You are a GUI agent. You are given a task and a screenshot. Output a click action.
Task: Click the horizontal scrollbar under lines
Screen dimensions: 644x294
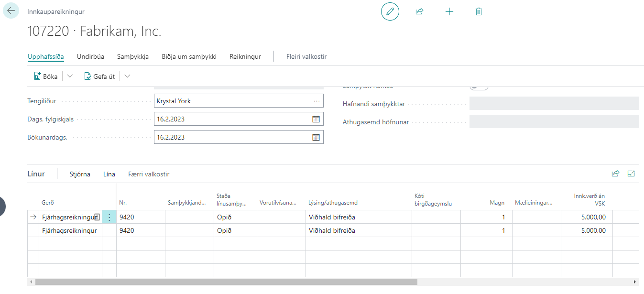pos(226,282)
